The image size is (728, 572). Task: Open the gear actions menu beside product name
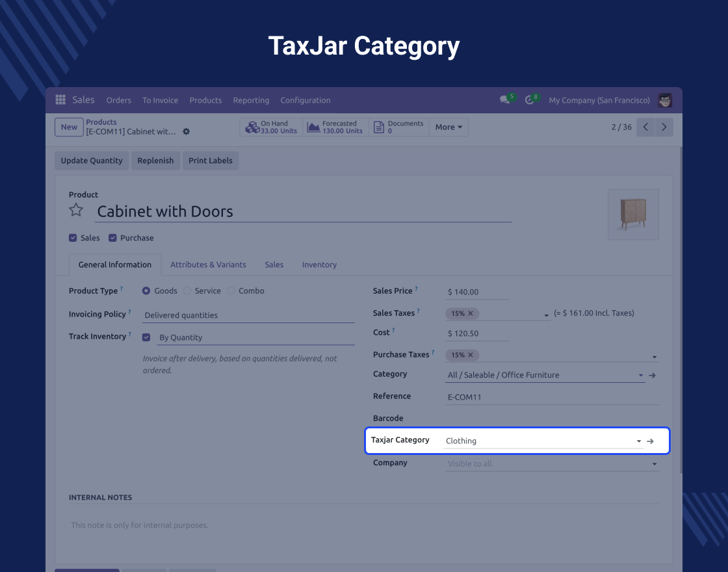point(186,131)
